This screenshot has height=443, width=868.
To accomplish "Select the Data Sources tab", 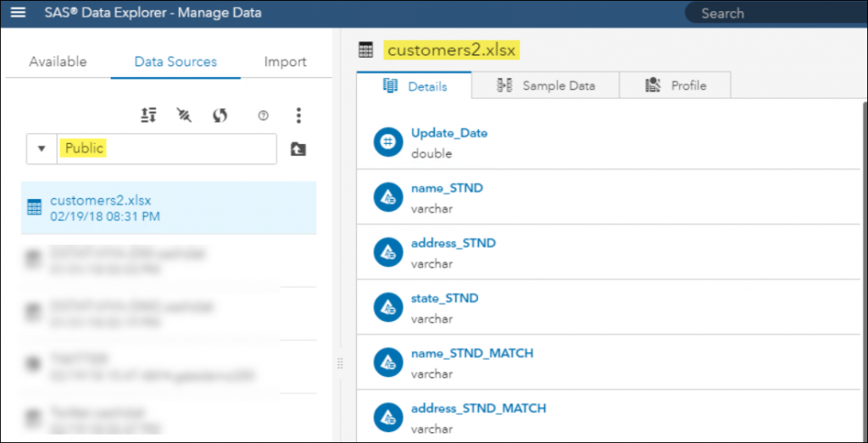I will (175, 62).
